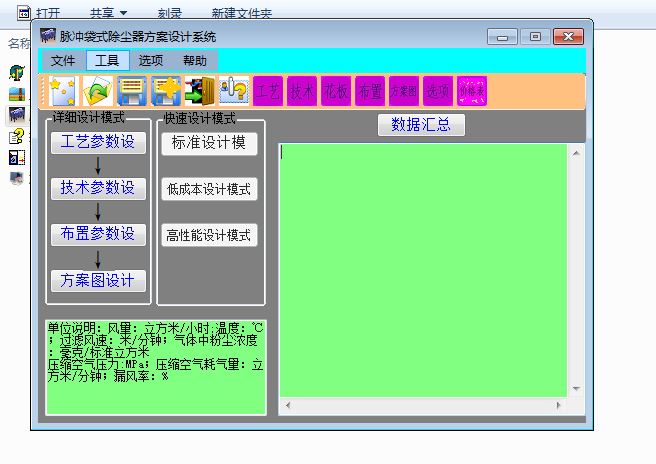Click the purple 工艺 toolbar button

(x=268, y=91)
